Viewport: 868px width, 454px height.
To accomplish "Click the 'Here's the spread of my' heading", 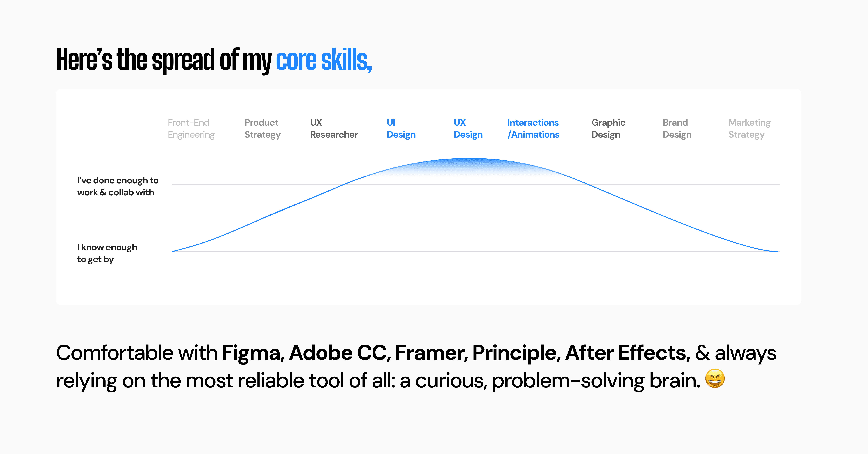I will tap(164, 60).
